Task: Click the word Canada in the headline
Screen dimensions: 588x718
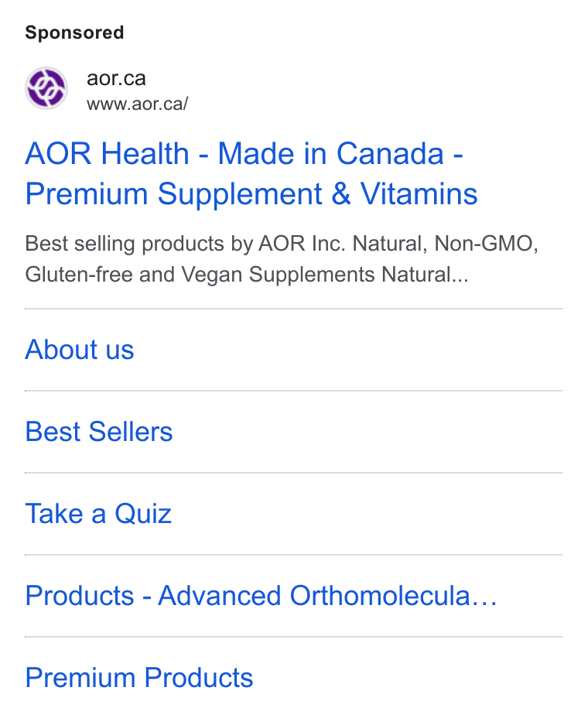Action: click(390, 153)
